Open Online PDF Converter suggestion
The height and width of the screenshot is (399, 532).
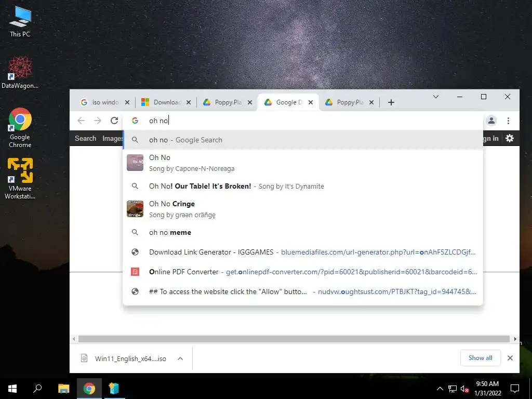pos(303,272)
